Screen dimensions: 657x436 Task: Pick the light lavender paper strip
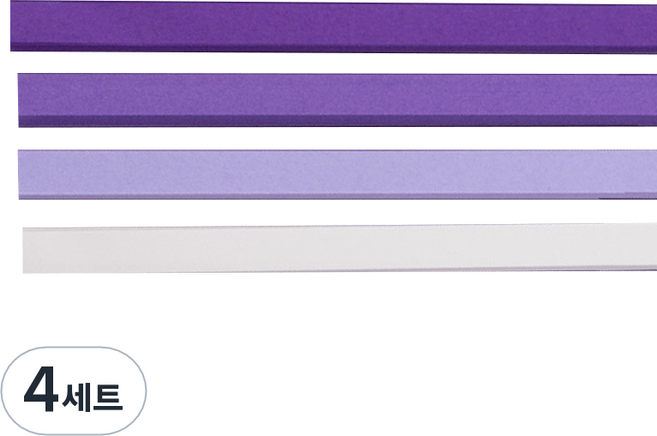click(338, 174)
